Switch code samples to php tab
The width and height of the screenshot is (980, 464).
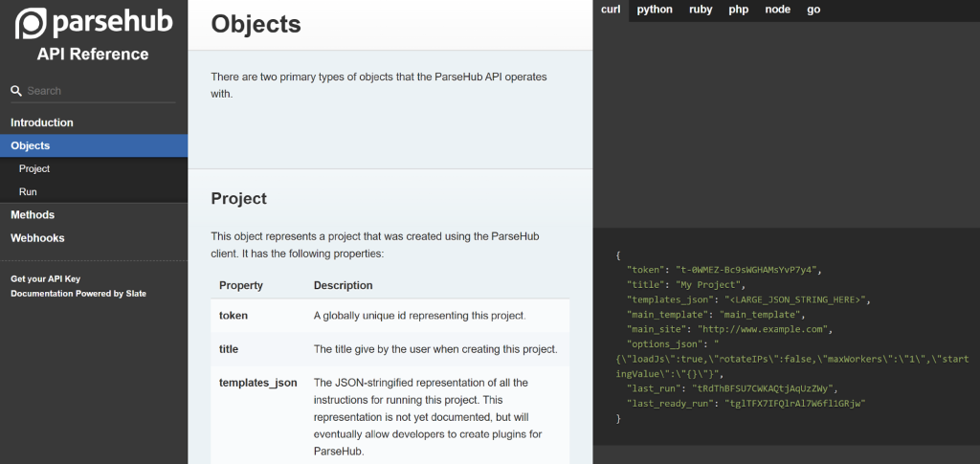(x=739, y=10)
